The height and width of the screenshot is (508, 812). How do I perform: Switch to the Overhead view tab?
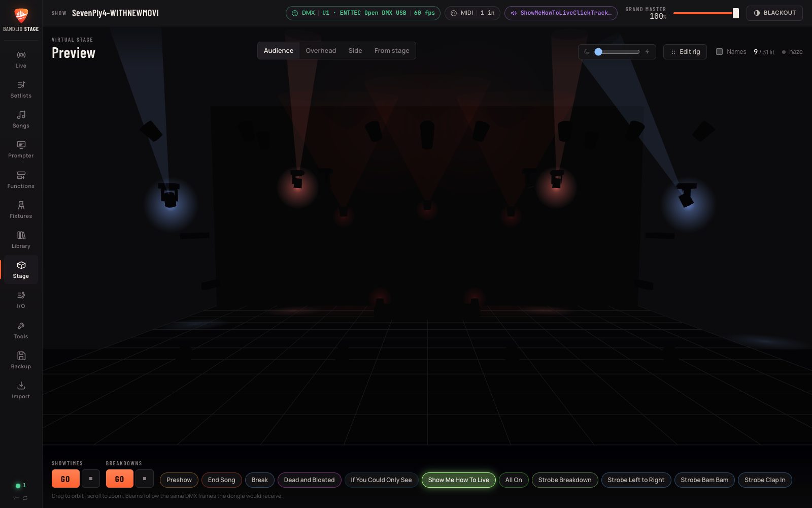pyautogui.click(x=321, y=51)
